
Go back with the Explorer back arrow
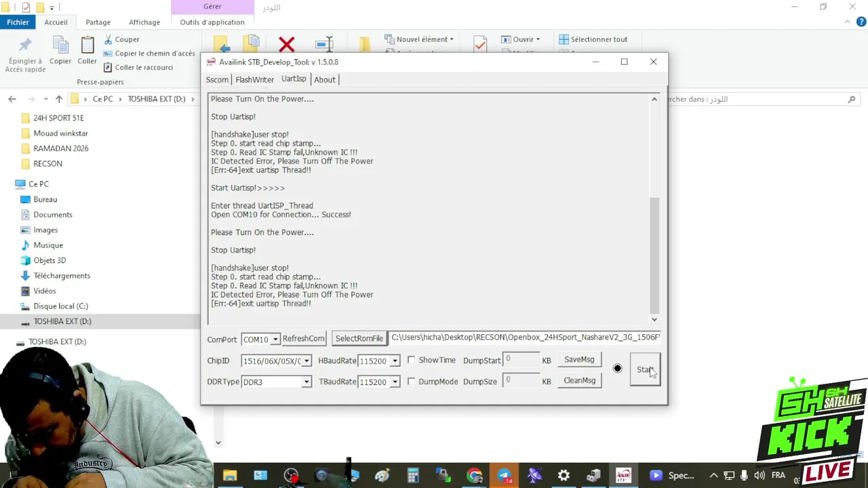pyautogui.click(x=12, y=99)
